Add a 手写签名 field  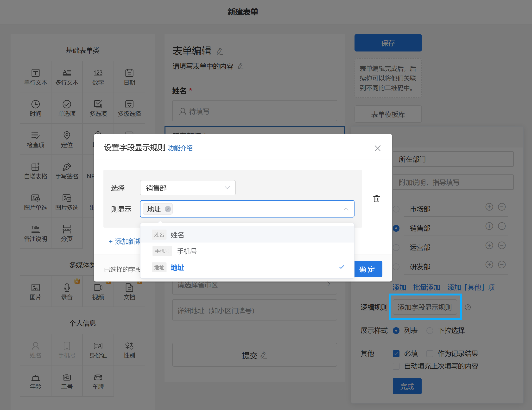[67, 170]
